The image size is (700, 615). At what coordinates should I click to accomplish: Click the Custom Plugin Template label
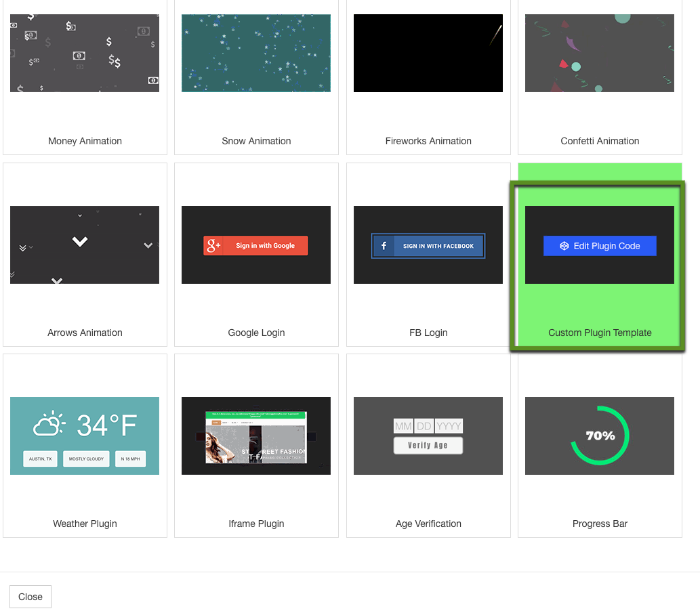[600, 333]
